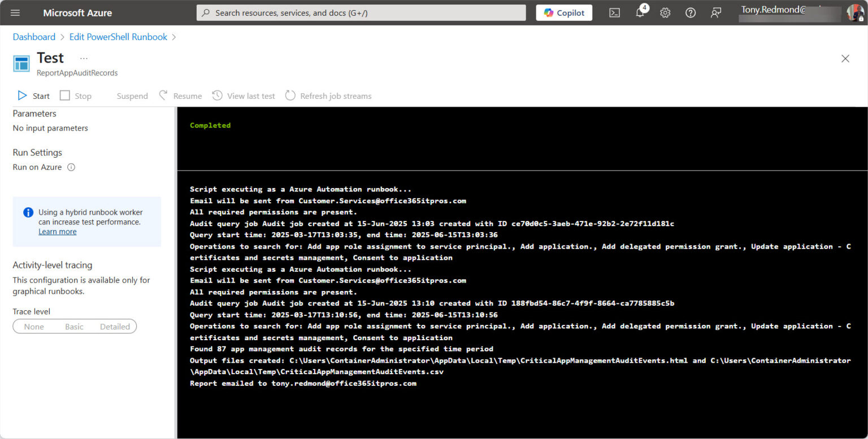This screenshot has height=439, width=868.
Task: Select the Detailed trace level
Action: point(115,327)
